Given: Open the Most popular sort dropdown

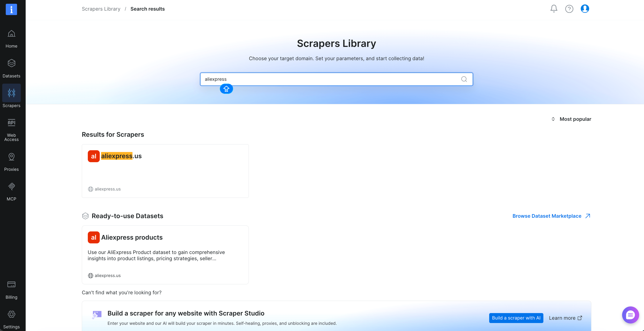Looking at the screenshot, I should [x=571, y=119].
